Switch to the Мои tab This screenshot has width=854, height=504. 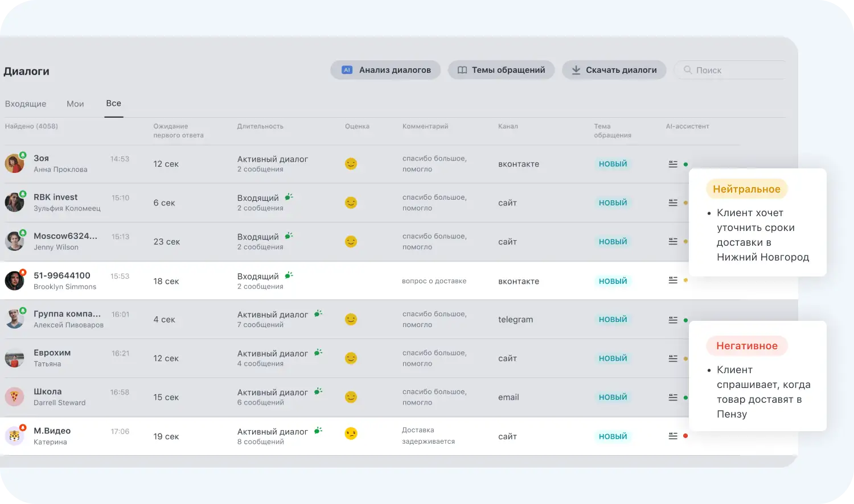click(x=75, y=104)
